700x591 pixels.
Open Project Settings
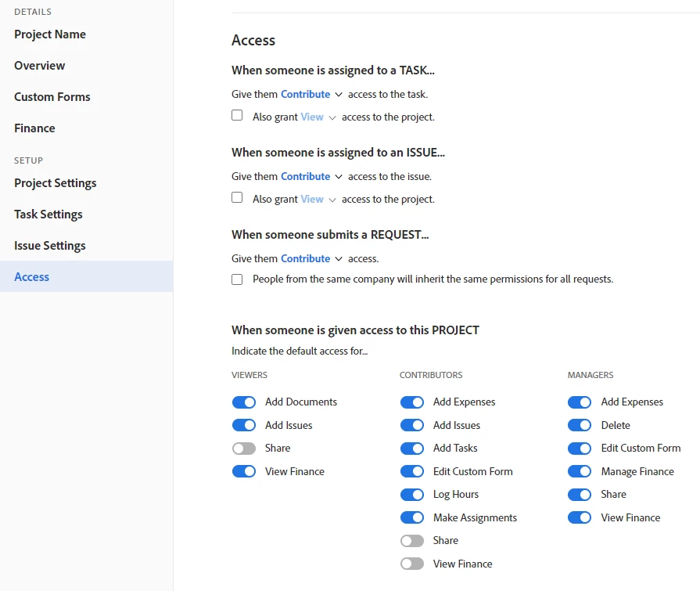[56, 183]
